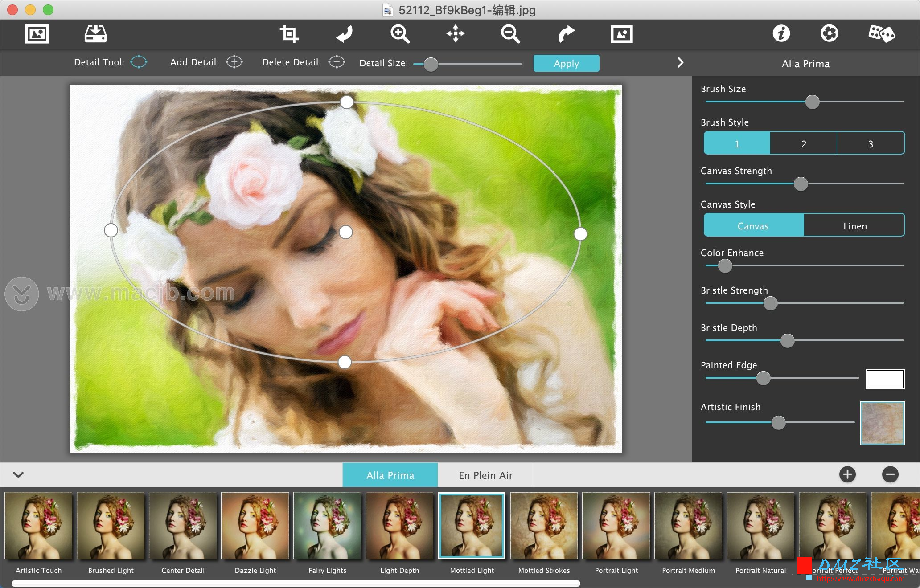The height and width of the screenshot is (588, 920).
Task: Select Artistic Touch preset thumbnail
Action: [x=39, y=526]
